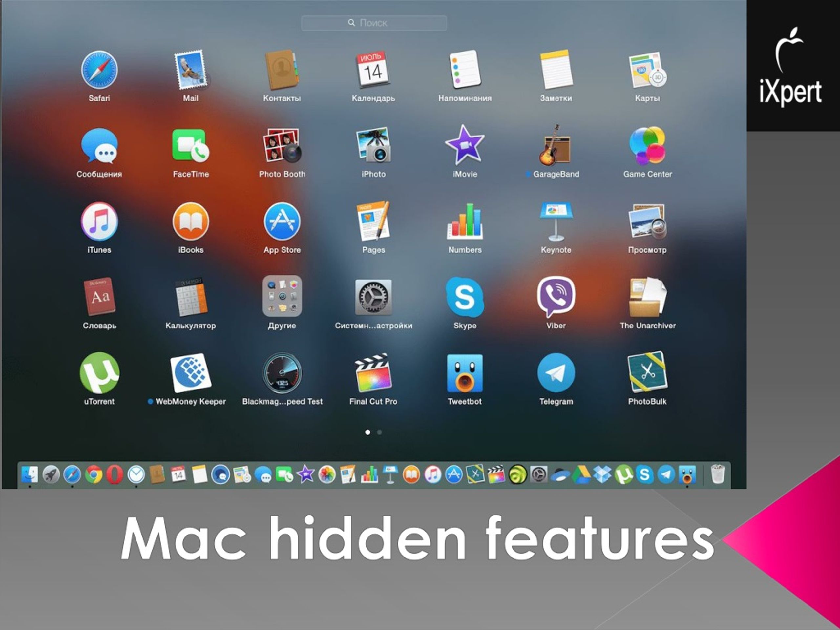The image size is (840, 630).
Task: Launch the Mail app in Launchpad
Action: 191,70
